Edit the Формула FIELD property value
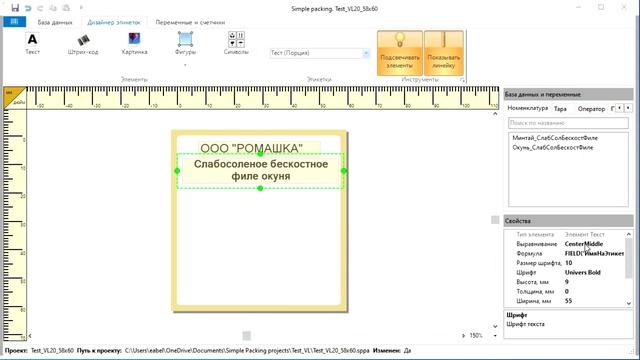Screen dimensions: 640x360 coord(594,253)
